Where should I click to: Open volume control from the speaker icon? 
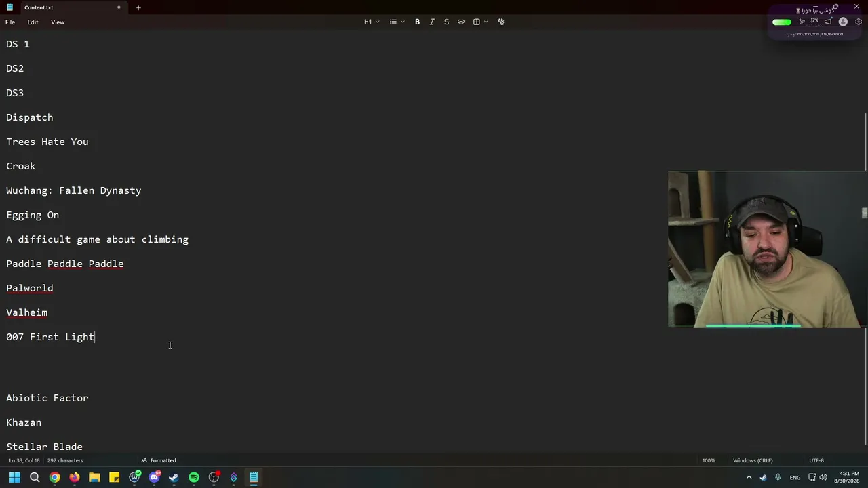(823, 477)
